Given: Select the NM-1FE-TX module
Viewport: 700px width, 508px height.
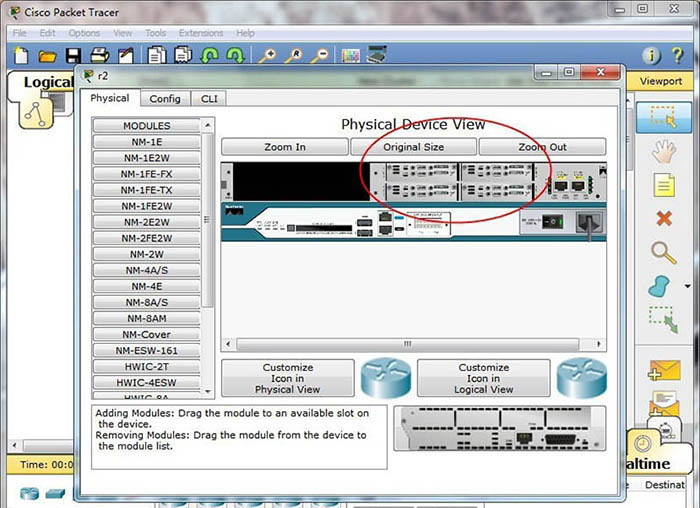Looking at the screenshot, I should [x=146, y=190].
